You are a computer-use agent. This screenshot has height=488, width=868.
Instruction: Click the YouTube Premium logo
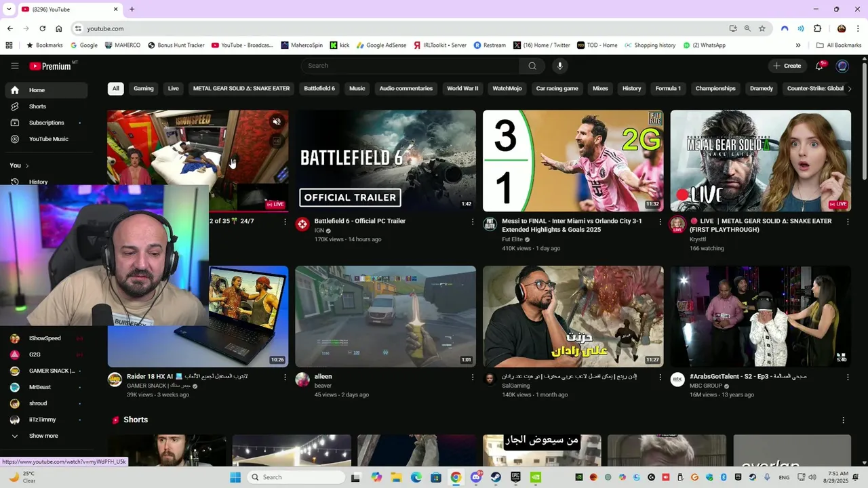[50, 66]
